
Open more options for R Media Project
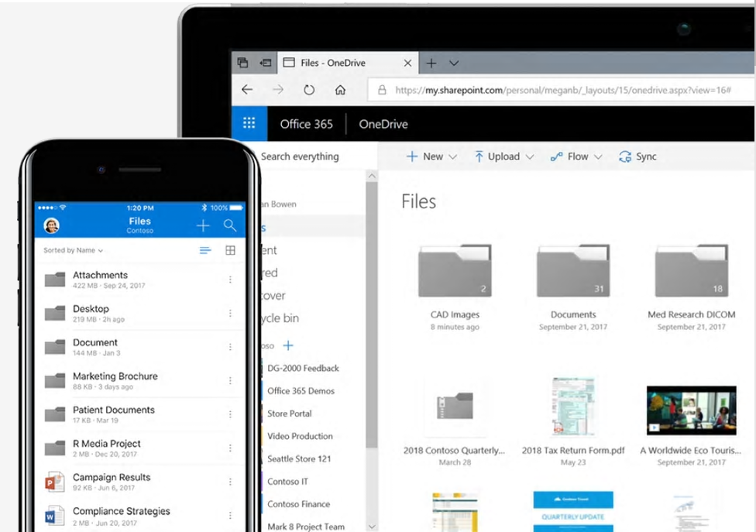point(231,448)
